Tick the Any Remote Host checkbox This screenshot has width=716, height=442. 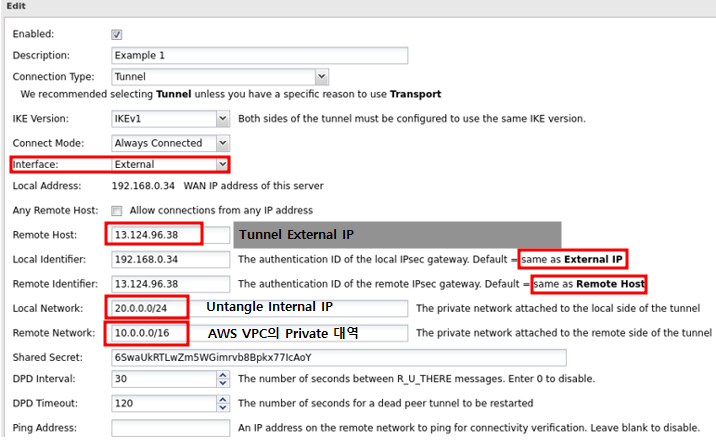(116, 210)
